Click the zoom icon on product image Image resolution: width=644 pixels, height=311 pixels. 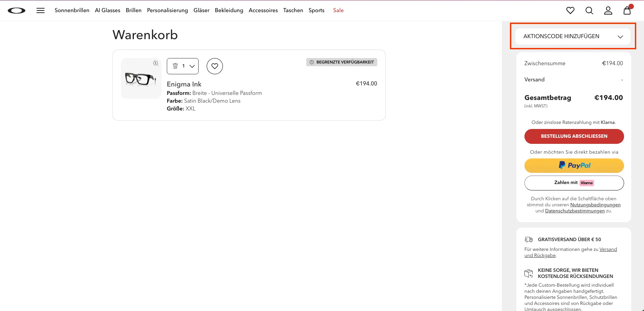coord(156,63)
